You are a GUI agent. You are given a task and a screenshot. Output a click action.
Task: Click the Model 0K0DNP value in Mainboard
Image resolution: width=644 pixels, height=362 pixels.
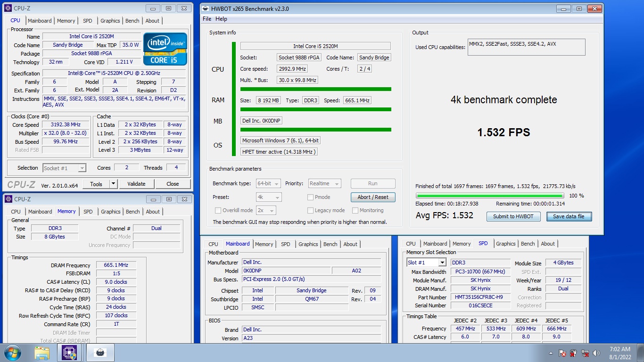point(287,271)
